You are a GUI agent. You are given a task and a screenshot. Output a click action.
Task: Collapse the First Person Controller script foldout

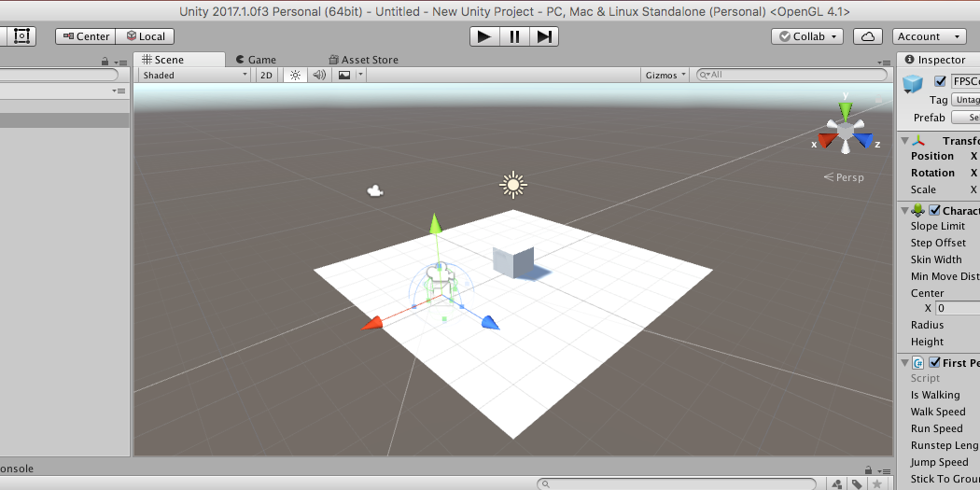[x=905, y=362]
